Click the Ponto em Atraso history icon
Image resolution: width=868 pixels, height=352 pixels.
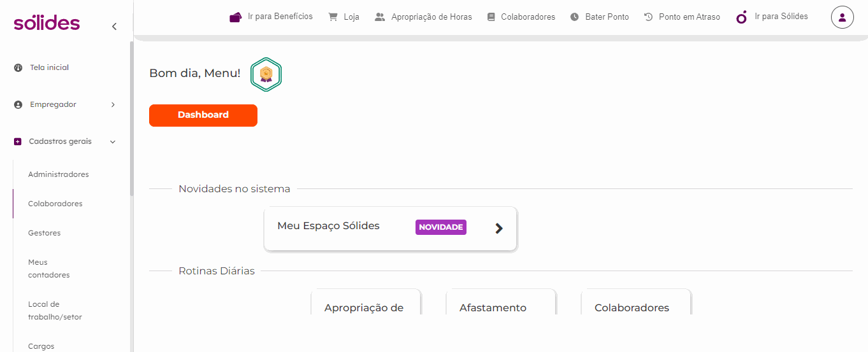[649, 17]
